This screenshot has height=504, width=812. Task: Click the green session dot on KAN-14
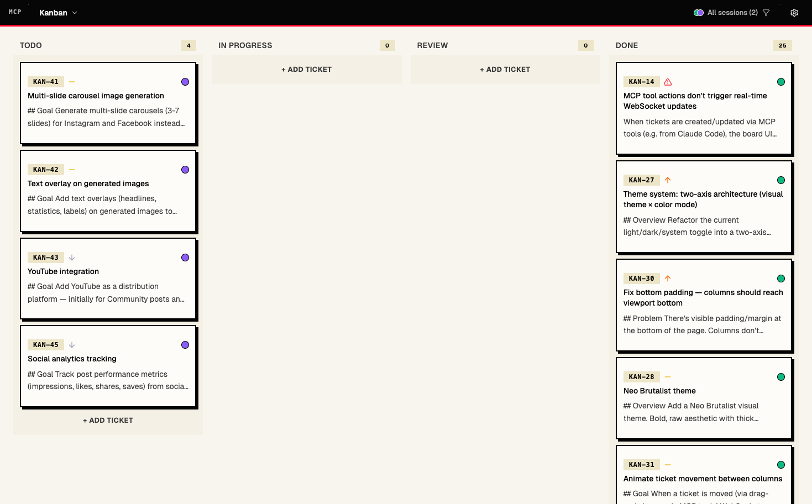[781, 82]
